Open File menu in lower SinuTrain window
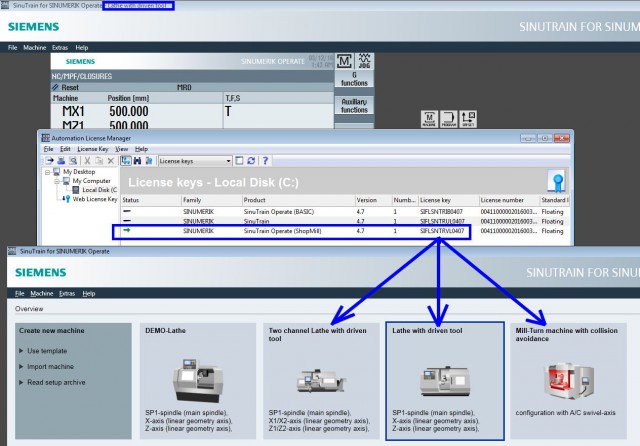 pos(20,293)
